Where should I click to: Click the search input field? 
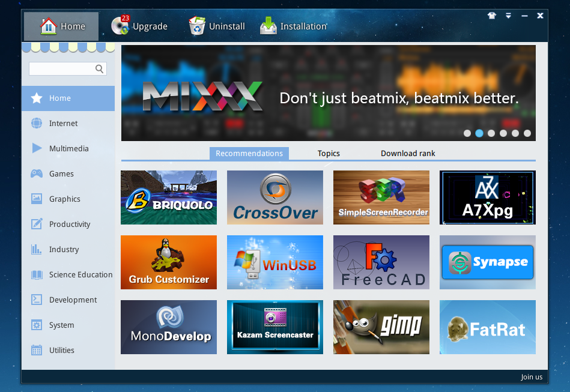click(x=63, y=68)
